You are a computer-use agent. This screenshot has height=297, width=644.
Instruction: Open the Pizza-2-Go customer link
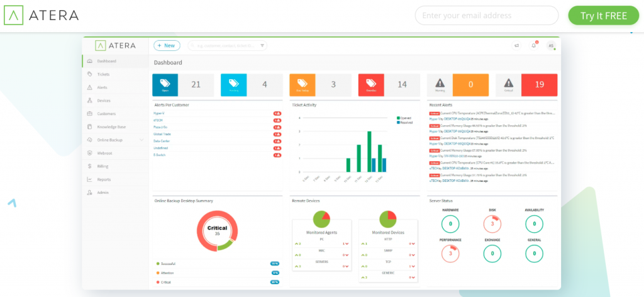[160, 127]
